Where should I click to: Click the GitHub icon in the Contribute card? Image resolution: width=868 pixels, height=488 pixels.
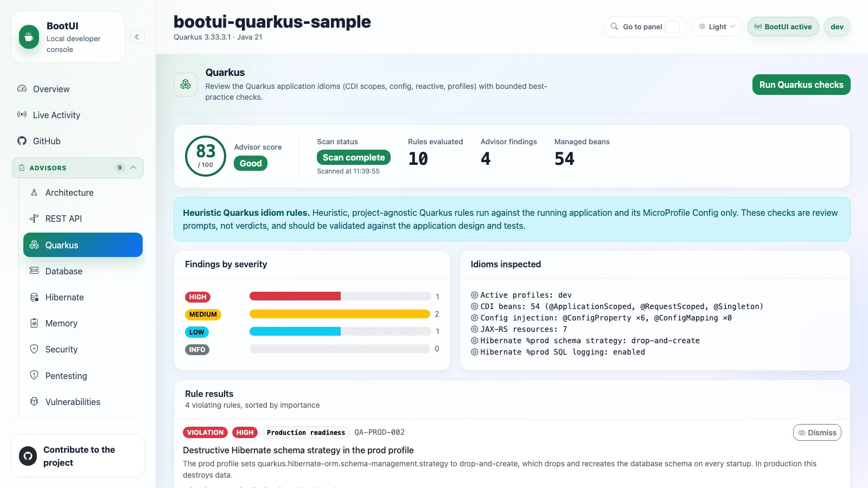[x=28, y=456]
